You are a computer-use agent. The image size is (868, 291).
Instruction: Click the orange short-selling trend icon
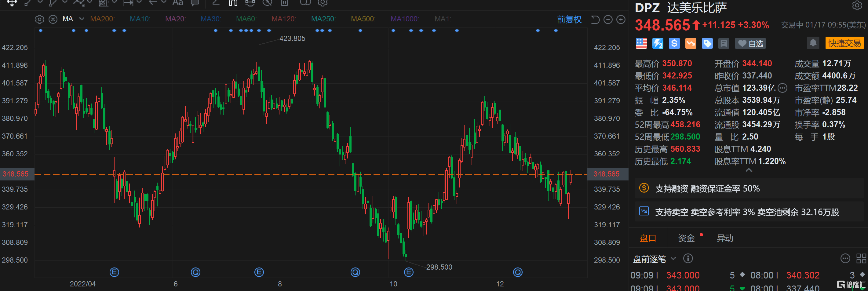[x=691, y=43]
